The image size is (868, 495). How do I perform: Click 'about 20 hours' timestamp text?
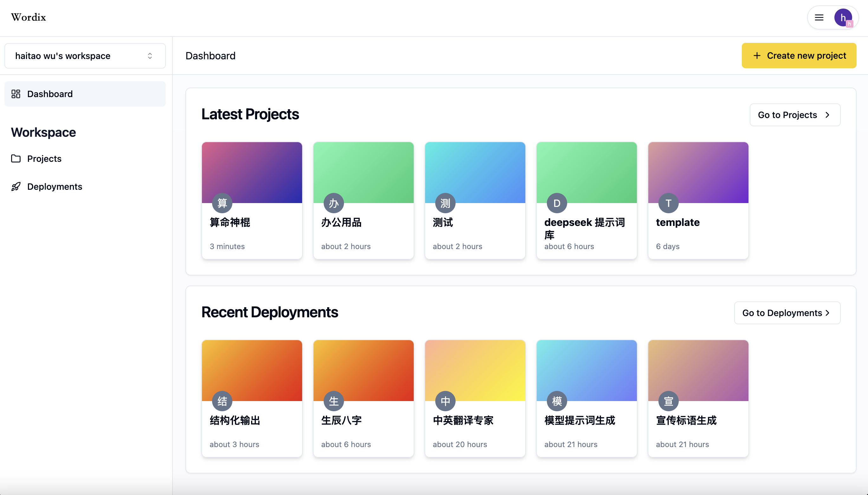[x=460, y=444]
